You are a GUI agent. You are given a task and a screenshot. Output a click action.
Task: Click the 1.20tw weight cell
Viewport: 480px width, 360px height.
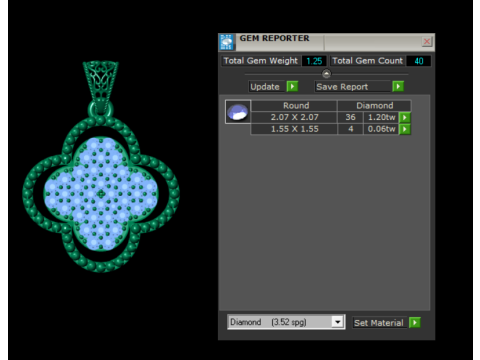pyautogui.click(x=381, y=117)
